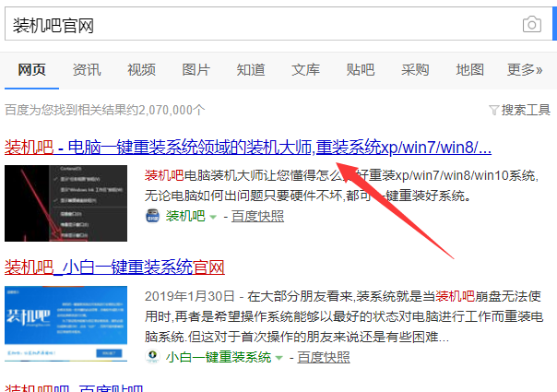Expand the dropdown arrow after 装机吧 source
Viewport: 557px width, 392px height.
click(213, 217)
